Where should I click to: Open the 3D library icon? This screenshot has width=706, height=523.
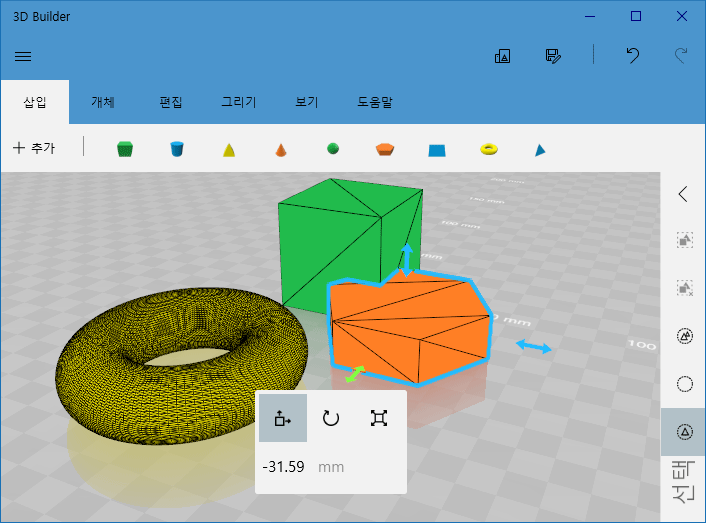click(x=502, y=56)
